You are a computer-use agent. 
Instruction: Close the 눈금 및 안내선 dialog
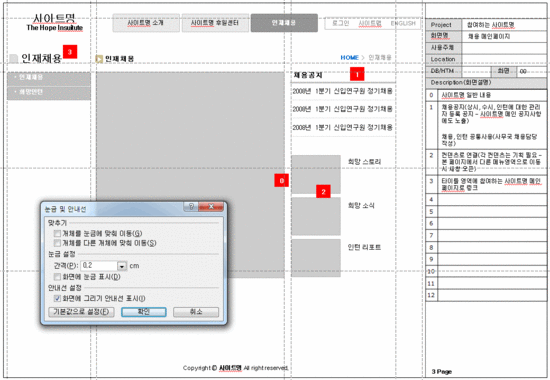click(210, 207)
